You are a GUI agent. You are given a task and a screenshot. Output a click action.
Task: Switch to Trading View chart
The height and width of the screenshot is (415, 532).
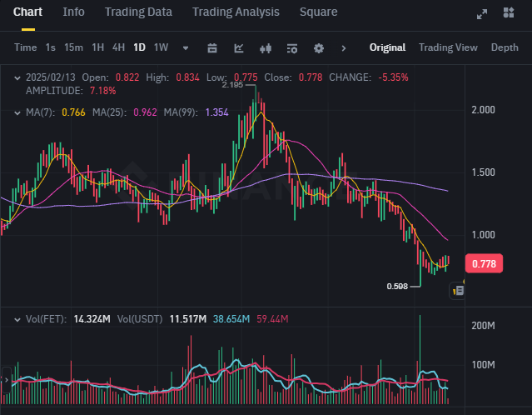(x=448, y=47)
